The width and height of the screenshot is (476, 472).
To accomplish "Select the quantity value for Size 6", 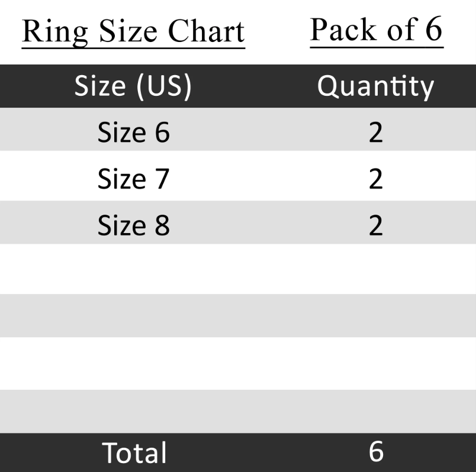I will click(375, 131).
